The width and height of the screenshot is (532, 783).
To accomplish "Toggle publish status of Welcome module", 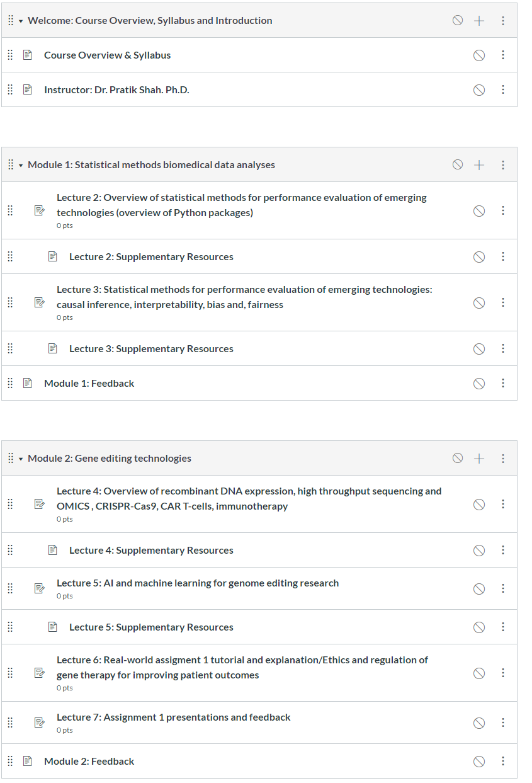I will [x=458, y=20].
